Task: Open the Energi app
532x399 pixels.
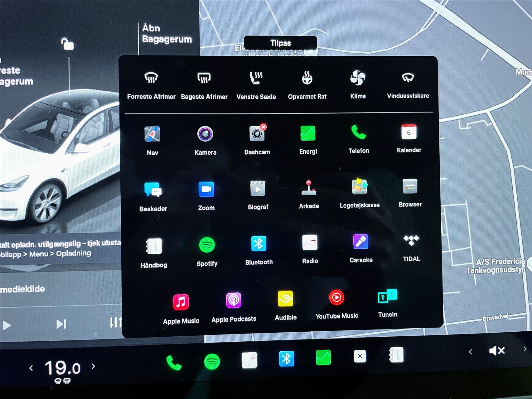Action: [308, 139]
